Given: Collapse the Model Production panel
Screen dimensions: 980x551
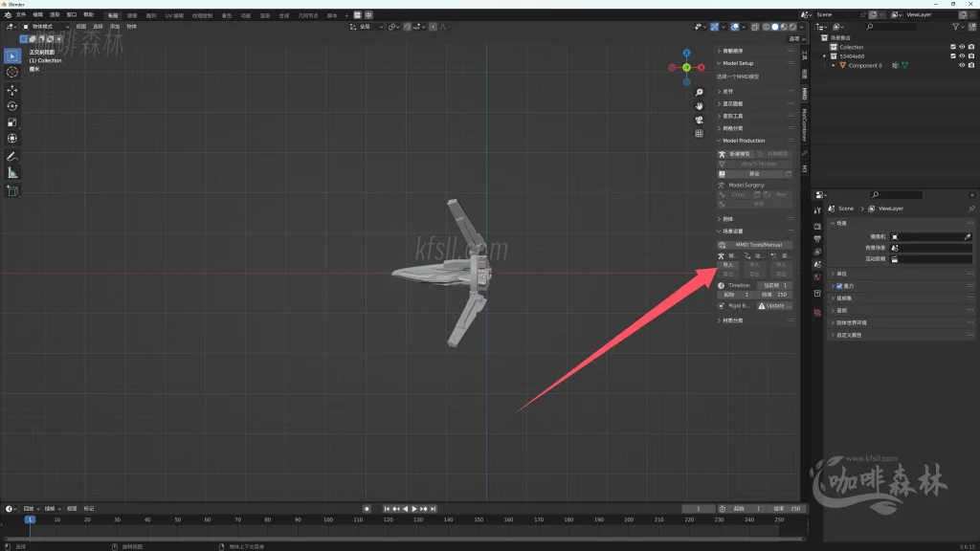Looking at the screenshot, I should 719,141.
